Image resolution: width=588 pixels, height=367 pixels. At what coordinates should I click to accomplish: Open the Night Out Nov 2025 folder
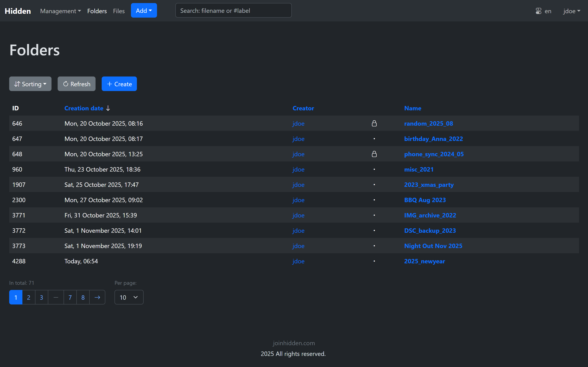click(x=433, y=246)
